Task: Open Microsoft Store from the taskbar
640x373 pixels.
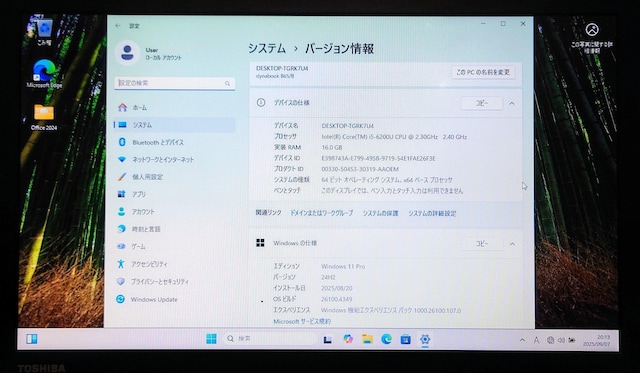Action: pyautogui.click(x=406, y=339)
